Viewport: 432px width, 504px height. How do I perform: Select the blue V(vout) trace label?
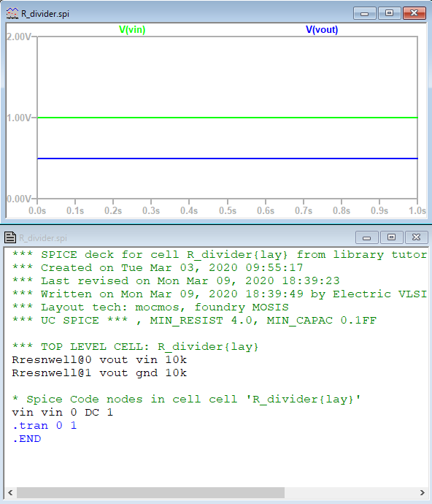click(x=322, y=29)
